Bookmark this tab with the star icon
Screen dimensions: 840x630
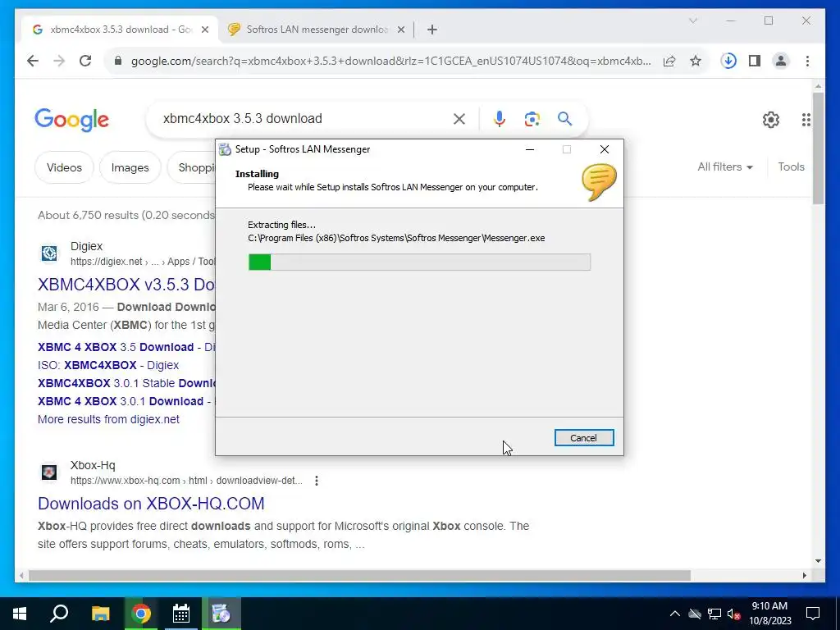[x=696, y=61]
